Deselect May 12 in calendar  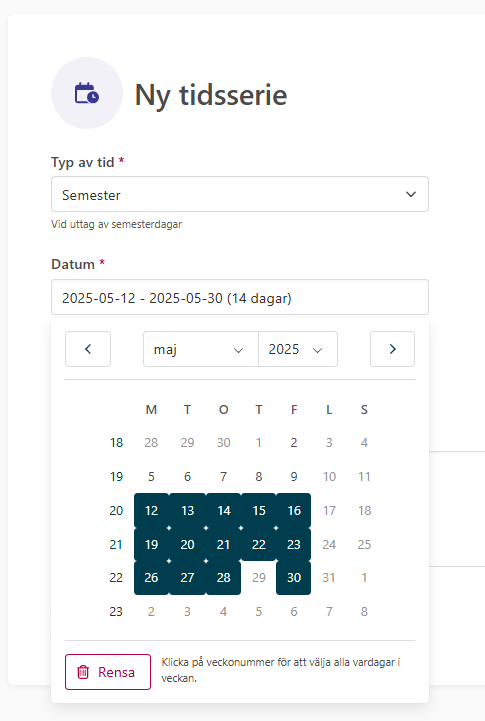click(x=151, y=510)
